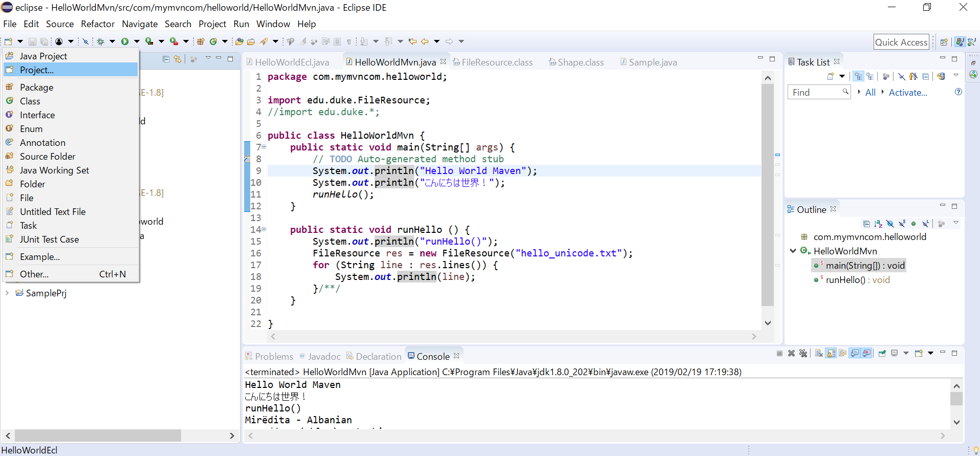Switch to the Problems tab
This screenshot has height=456, width=980.
click(269, 356)
